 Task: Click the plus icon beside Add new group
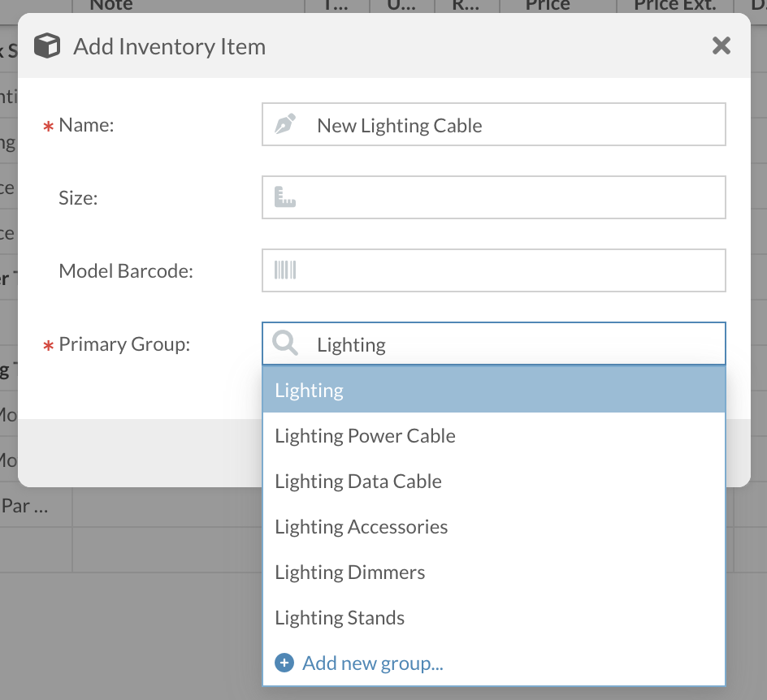[284, 663]
